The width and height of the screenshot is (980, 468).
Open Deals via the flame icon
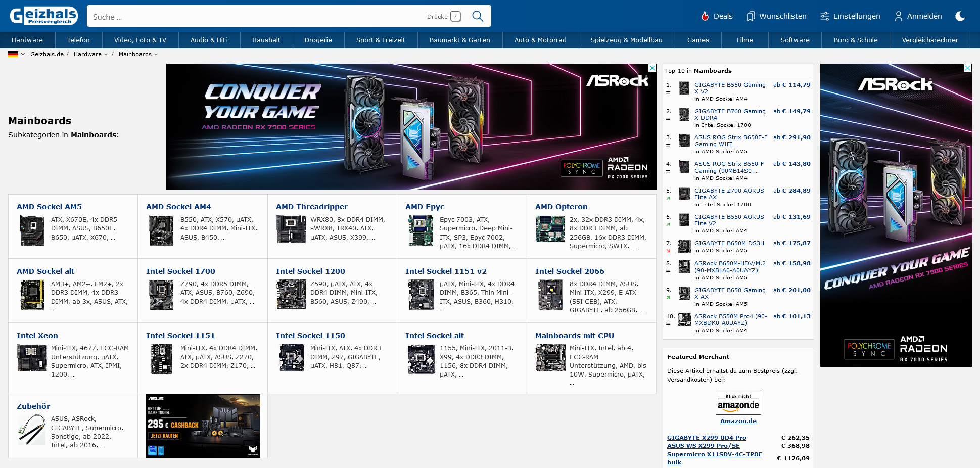705,16
